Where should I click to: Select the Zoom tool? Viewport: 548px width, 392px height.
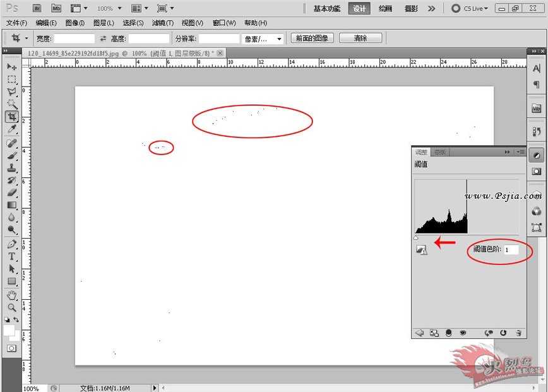pos(11,307)
